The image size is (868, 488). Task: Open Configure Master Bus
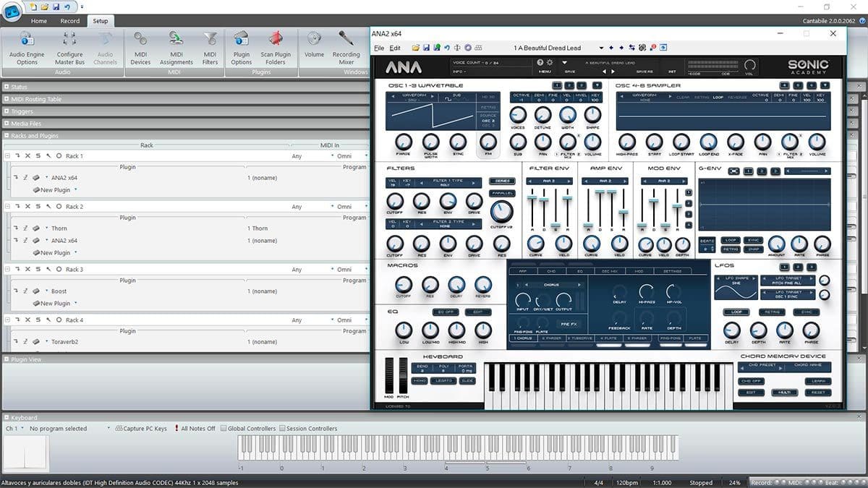coord(70,48)
